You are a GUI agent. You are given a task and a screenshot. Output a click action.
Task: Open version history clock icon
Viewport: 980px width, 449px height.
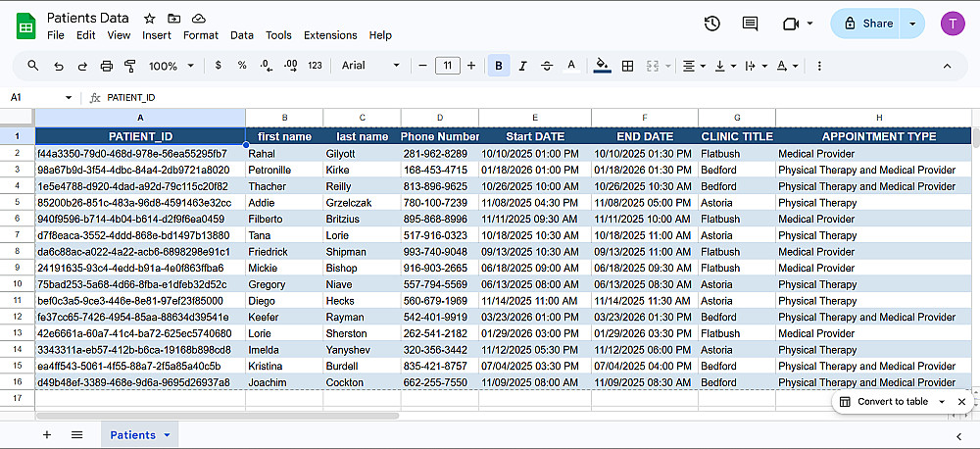point(712,24)
